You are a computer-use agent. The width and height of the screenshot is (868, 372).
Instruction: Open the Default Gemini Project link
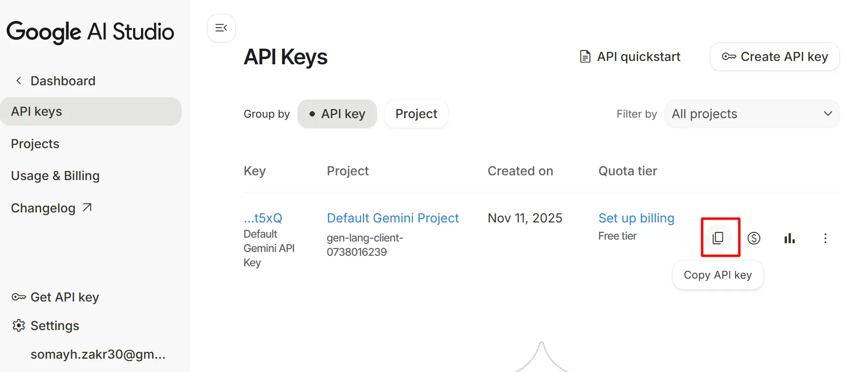tap(393, 218)
